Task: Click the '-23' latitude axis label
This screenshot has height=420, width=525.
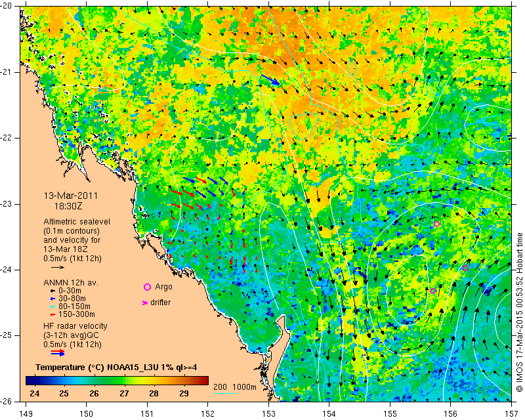Action: [7, 204]
